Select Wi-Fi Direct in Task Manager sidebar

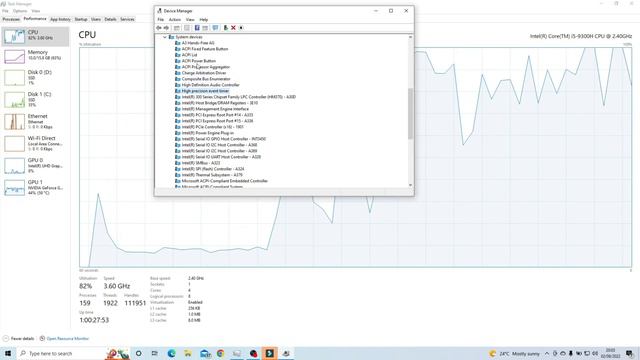click(x=36, y=144)
